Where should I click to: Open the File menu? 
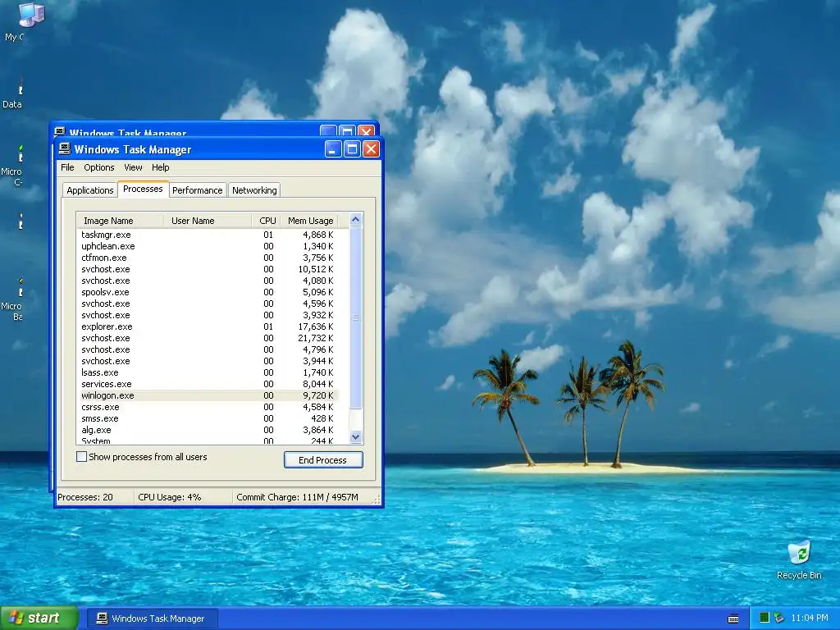[67, 167]
